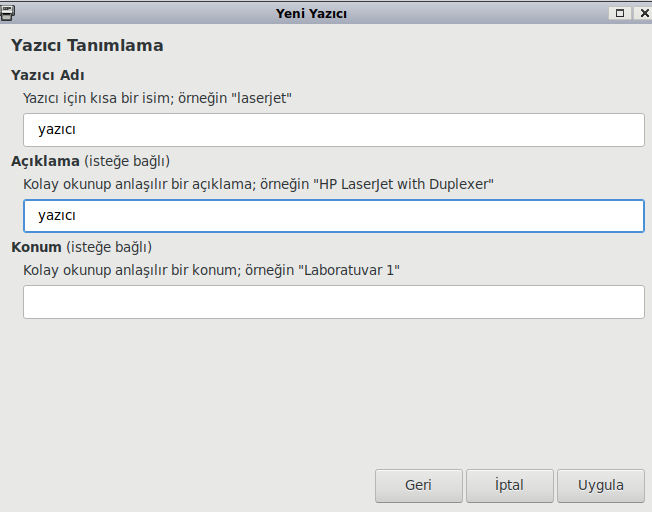The image size is (652, 512).
Task: Maximize the Yeni Yazıcı window
Action: tap(620, 13)
